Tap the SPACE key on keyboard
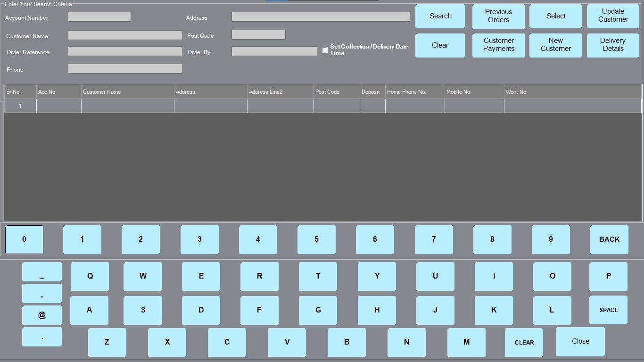The image size is (644, 362). point(608,310)
